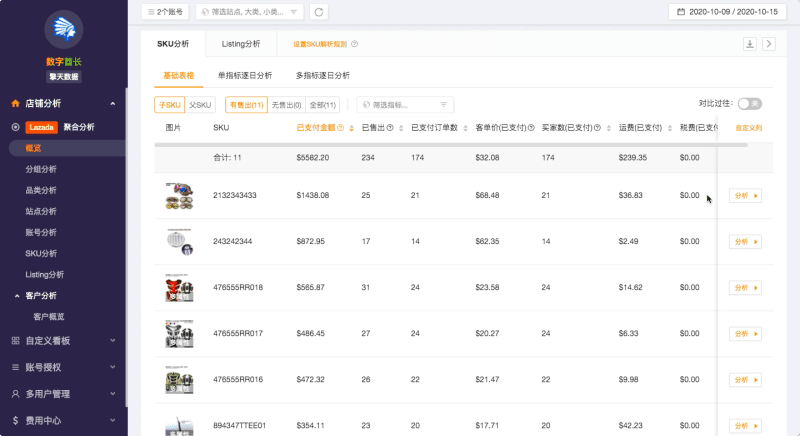Screen dimensions: 800x436
Task: Switch to the Listing分析 tab
Action: click(x=240, y=44)
